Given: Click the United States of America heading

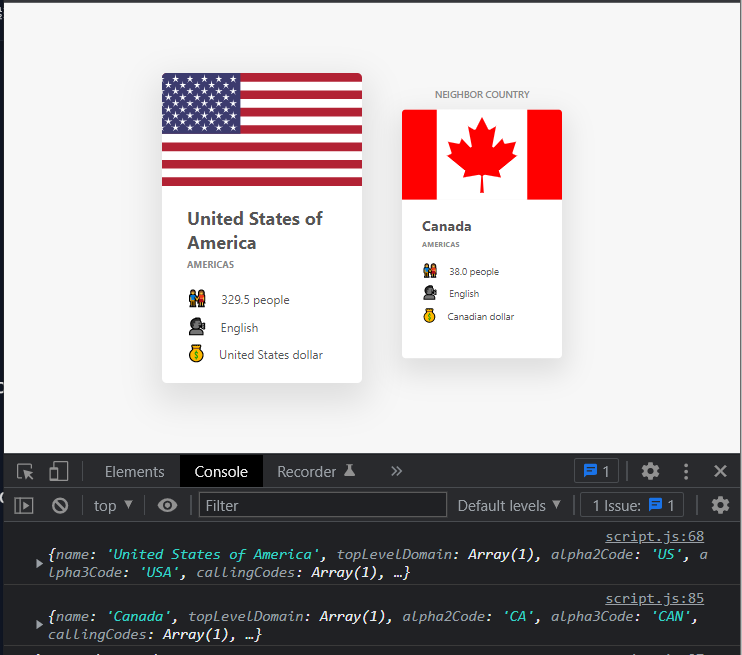Looking at the screenshot, I should click(x=255, y=231).
